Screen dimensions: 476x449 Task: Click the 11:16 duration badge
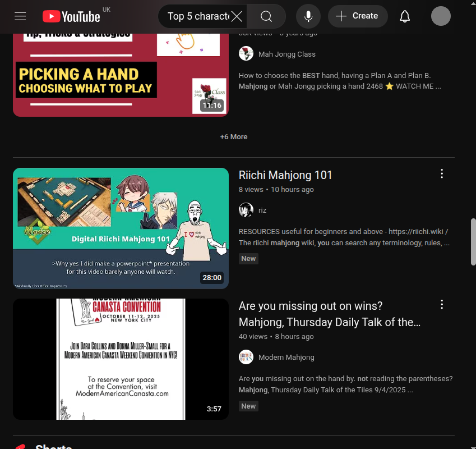pos(212,106)
